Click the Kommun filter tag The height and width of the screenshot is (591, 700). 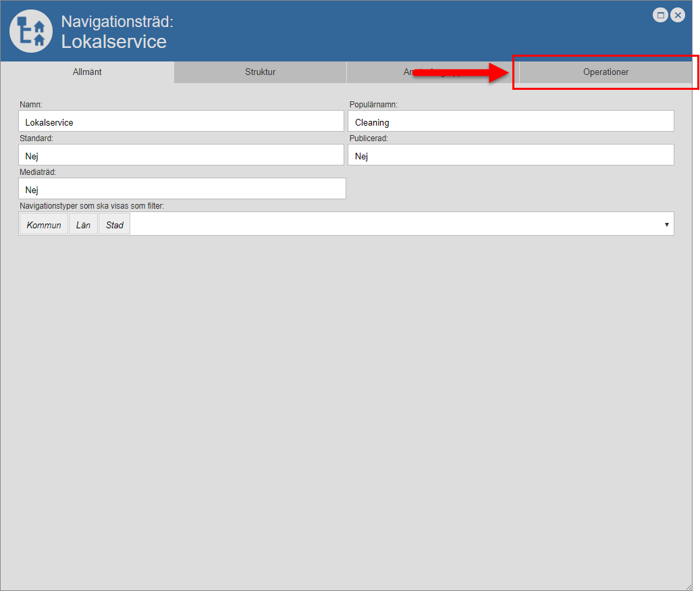[44, 225]
